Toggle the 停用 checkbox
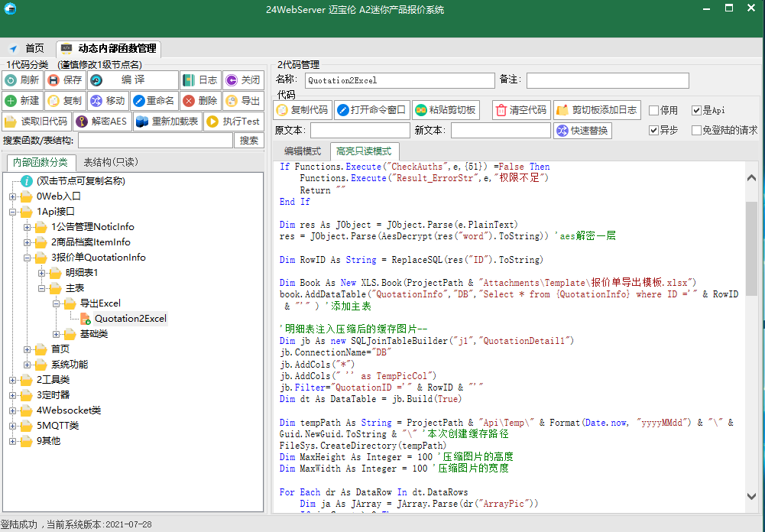 (653, 110)
